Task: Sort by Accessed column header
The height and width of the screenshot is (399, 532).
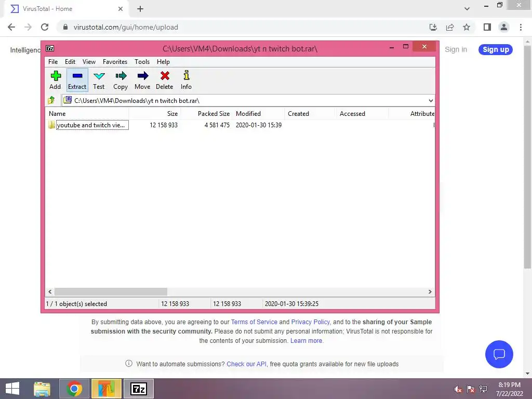Action: (x=362, y=114)
